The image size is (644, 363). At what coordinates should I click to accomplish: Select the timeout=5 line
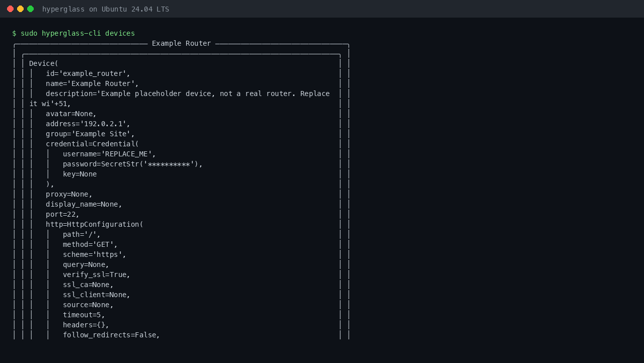84,315
